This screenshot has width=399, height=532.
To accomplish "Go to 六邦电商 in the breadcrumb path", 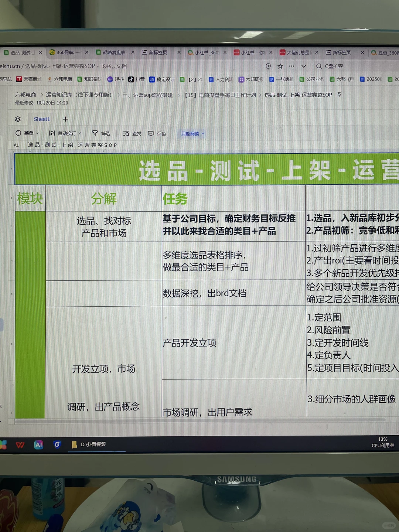I will click(25, 95).
